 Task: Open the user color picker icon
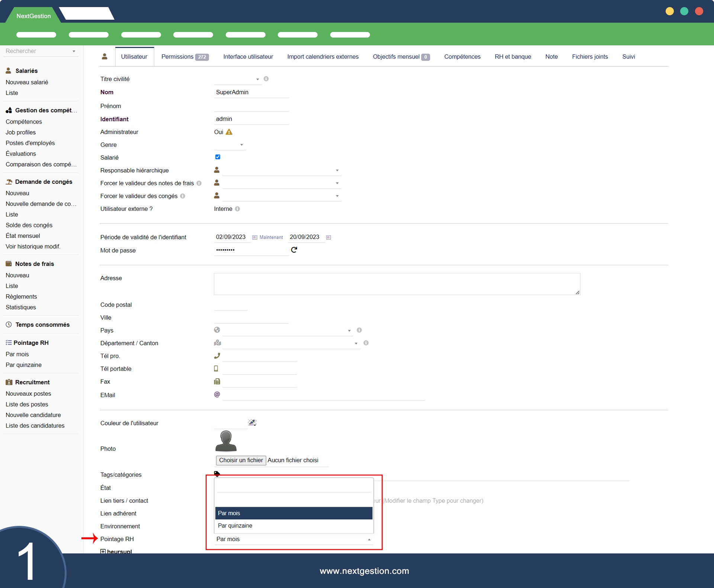coord(252,422)
